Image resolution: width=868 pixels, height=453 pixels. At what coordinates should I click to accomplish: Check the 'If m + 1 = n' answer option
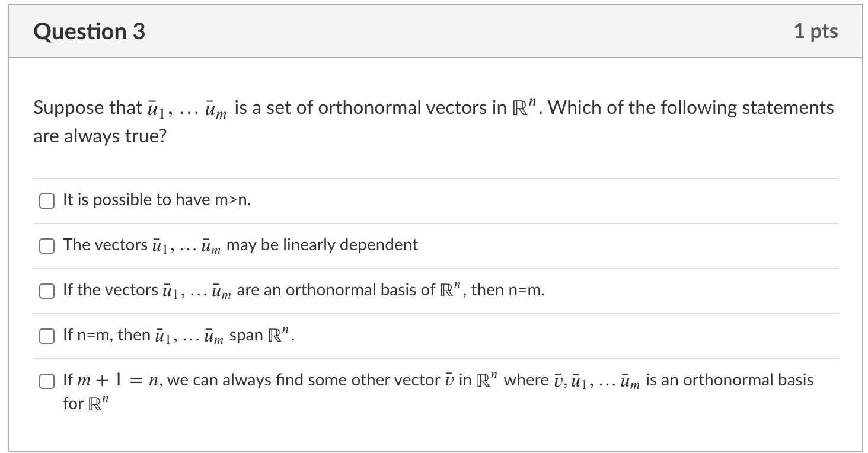click(46, 381)
